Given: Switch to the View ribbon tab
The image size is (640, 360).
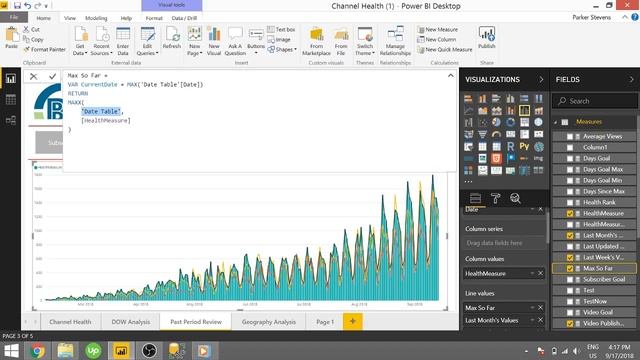Looking at the screenshot, I should click(x=70, y=18).
